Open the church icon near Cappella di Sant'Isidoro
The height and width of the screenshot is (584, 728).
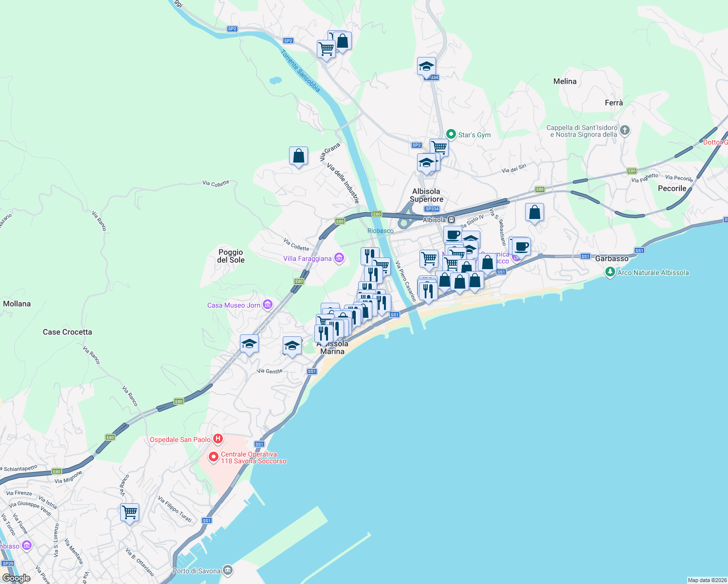click(624, 130)
